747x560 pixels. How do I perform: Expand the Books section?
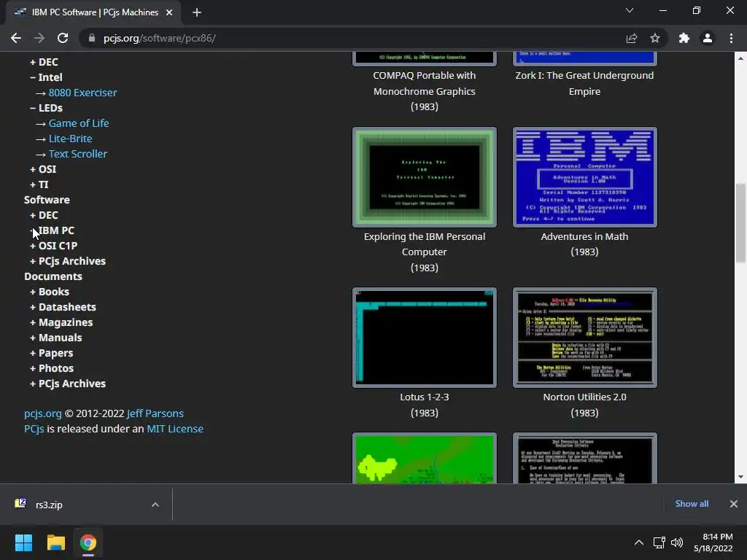coord(50,292)
